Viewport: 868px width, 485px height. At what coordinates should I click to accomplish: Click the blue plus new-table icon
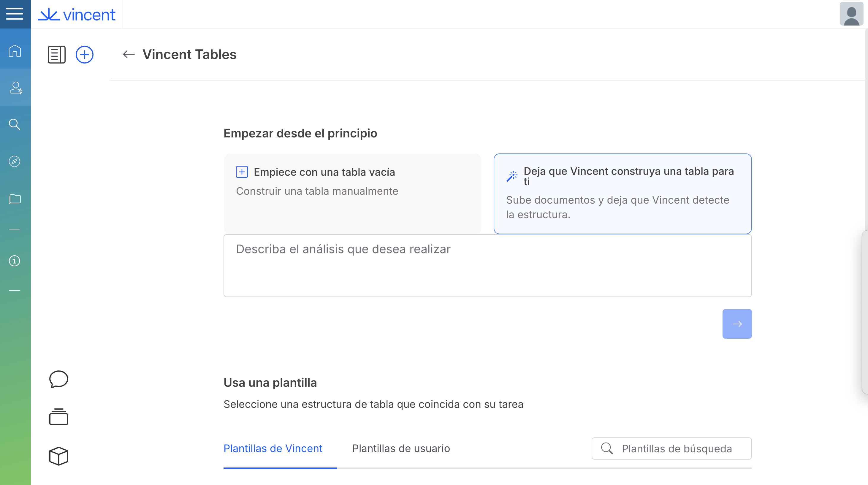point(84,55)
